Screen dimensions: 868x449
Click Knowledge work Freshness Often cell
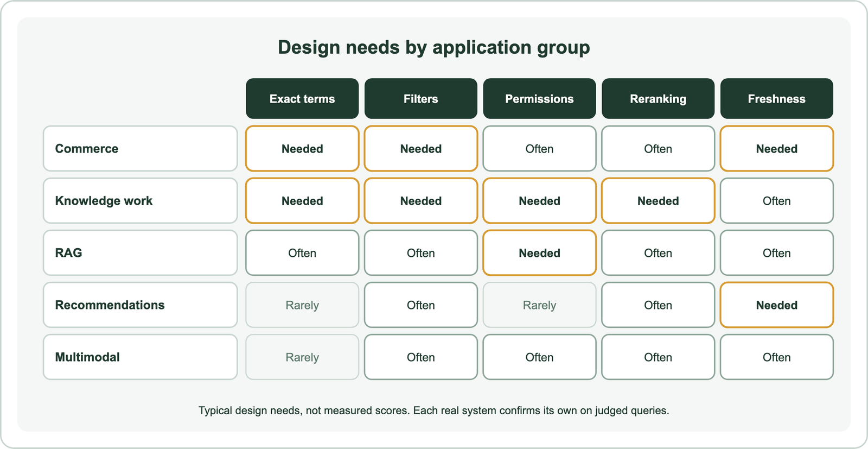coord(777,201)
